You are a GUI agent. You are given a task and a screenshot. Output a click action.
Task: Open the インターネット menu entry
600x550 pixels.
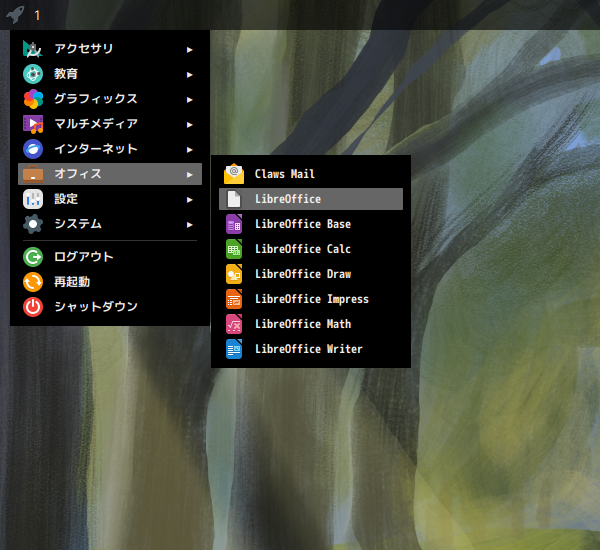coord(110,149)
